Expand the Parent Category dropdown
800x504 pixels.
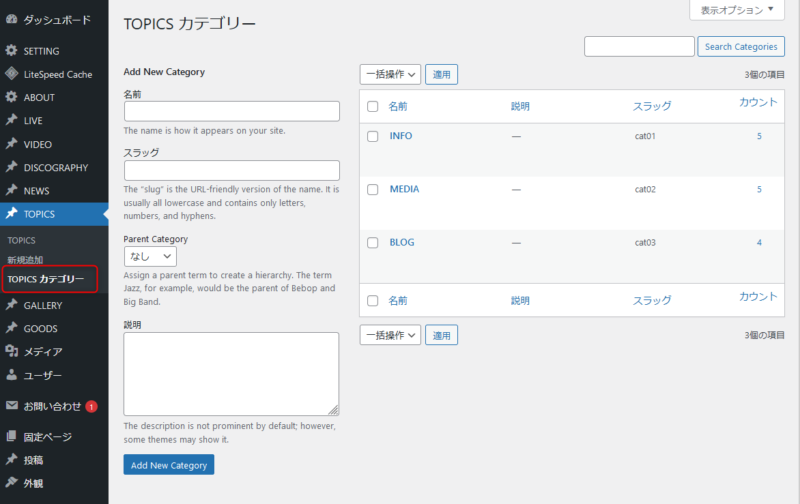click(150, 256)
